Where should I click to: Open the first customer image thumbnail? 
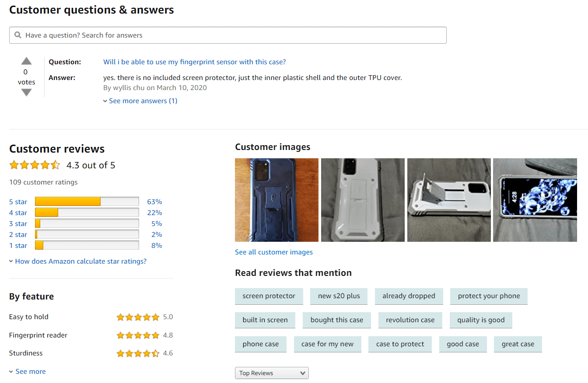tap(276, 200)
